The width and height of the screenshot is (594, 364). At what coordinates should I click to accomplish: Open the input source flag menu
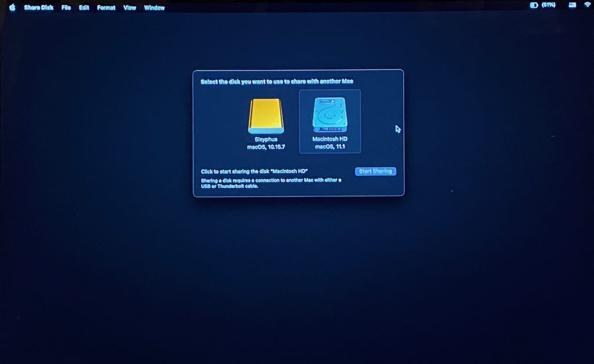tap(573, 5)
